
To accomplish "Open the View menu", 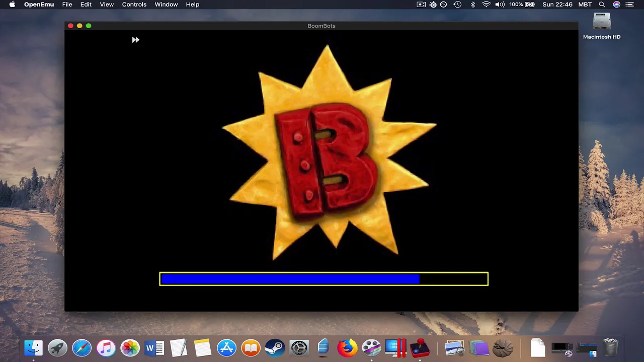I will (x=107, y=5).
